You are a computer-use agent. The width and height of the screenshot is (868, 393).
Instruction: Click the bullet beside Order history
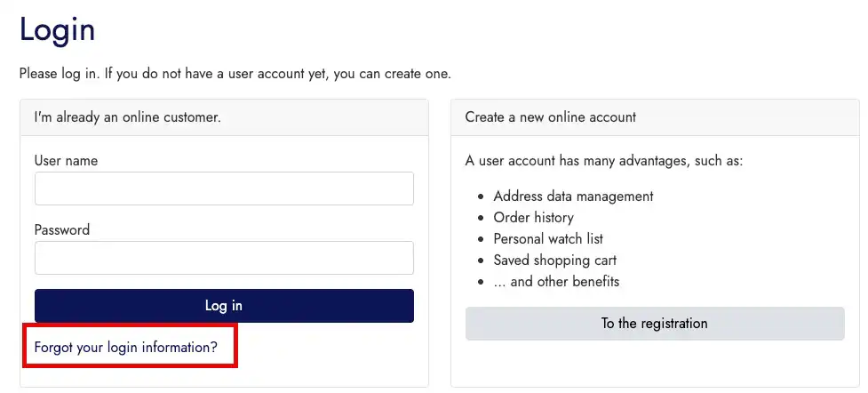(x=482, y=218)
